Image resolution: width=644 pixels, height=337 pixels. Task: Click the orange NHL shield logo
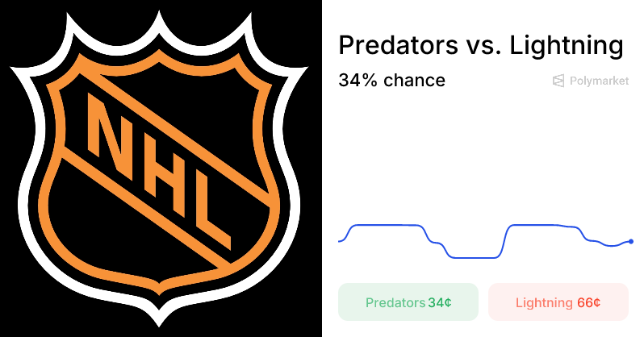161,168
